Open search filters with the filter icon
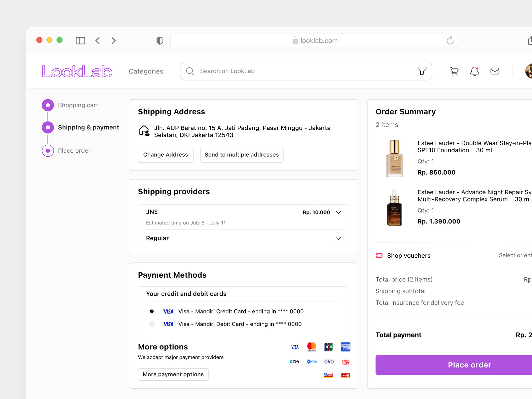This screenshot has height=399, width=532. point(422,71)
